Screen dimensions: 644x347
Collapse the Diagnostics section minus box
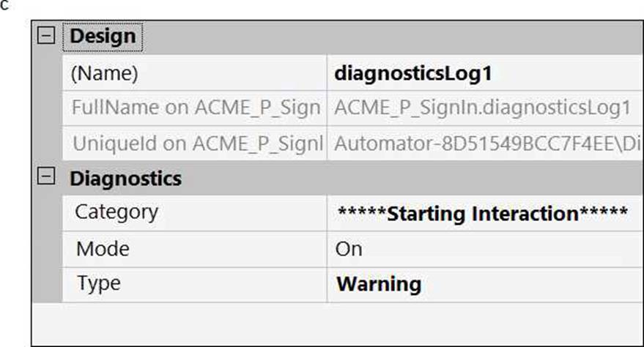[47, 177]
